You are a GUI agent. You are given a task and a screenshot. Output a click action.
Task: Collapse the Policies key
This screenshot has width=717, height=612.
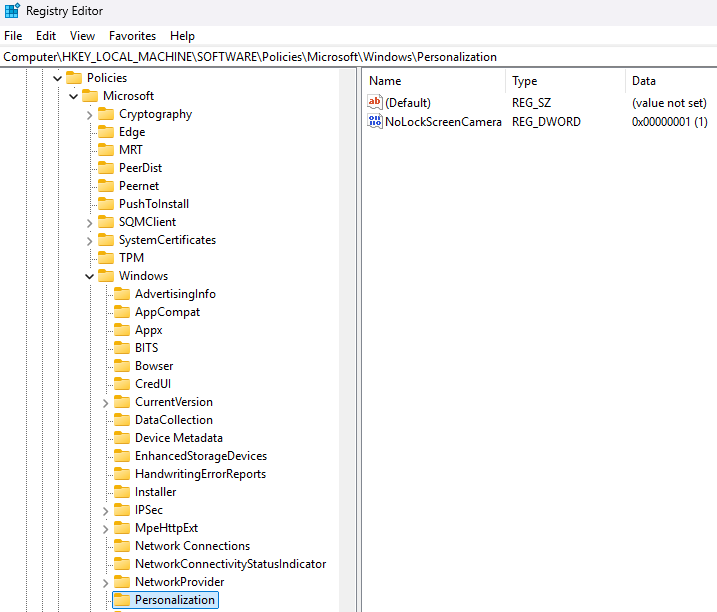58,78
